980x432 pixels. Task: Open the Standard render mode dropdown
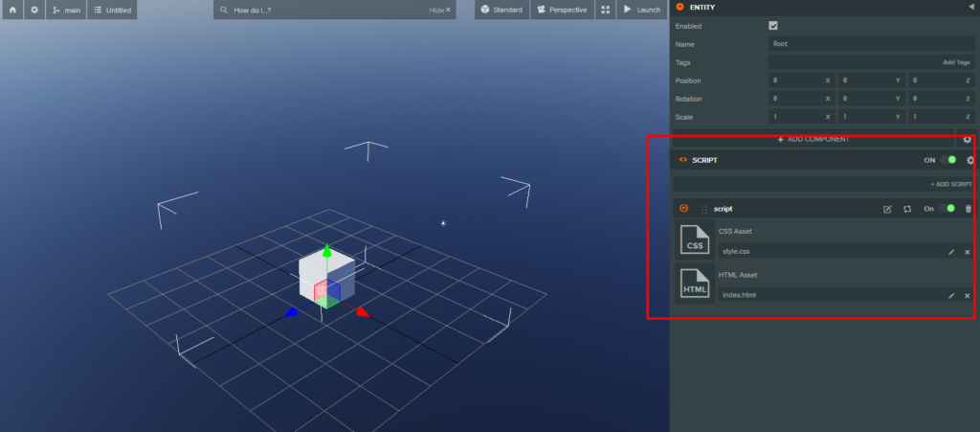(501, 10)
